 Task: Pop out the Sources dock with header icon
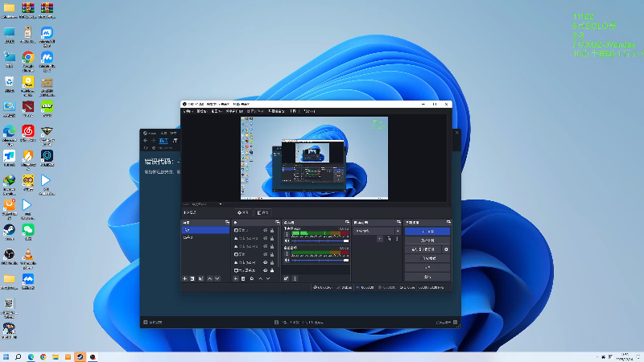click(278, 222)
